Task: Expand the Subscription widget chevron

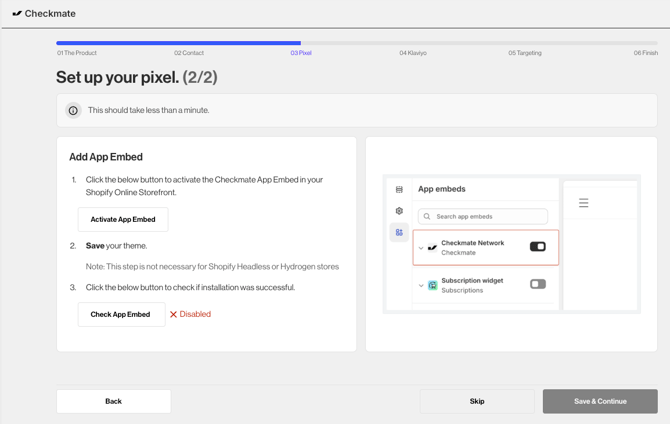Action: tap(421, 285)
